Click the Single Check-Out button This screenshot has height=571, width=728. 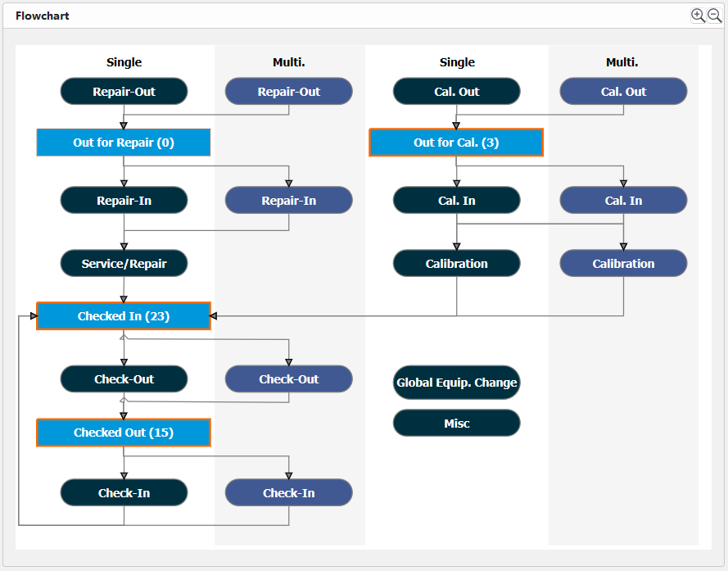[x=124, y=379]
